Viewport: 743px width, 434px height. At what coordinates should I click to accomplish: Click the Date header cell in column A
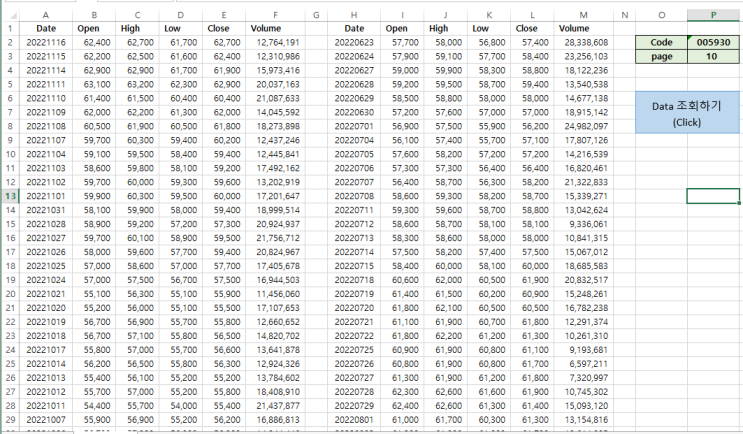46,28
